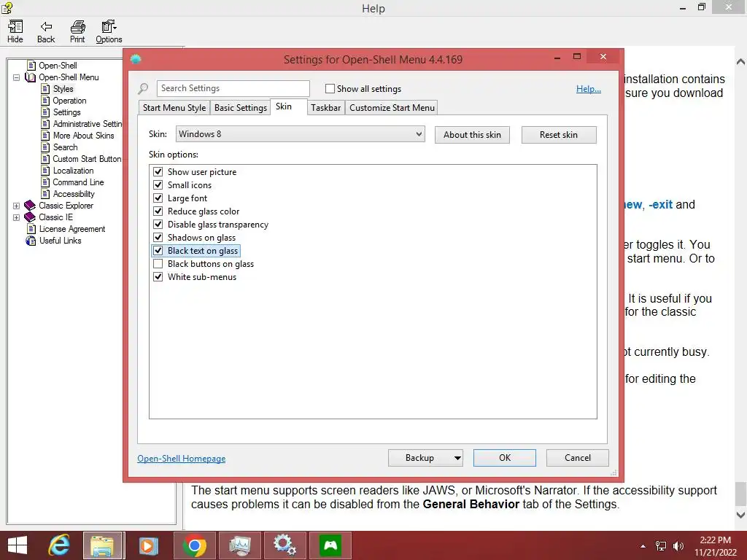
Task: Uncheck Shadows on glass
Action: point(158,237)
